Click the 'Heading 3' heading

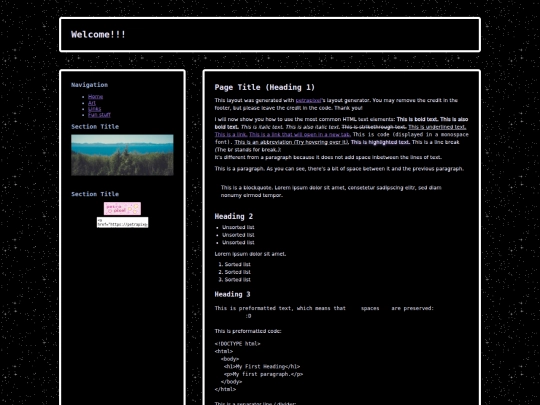pos(232,294)
